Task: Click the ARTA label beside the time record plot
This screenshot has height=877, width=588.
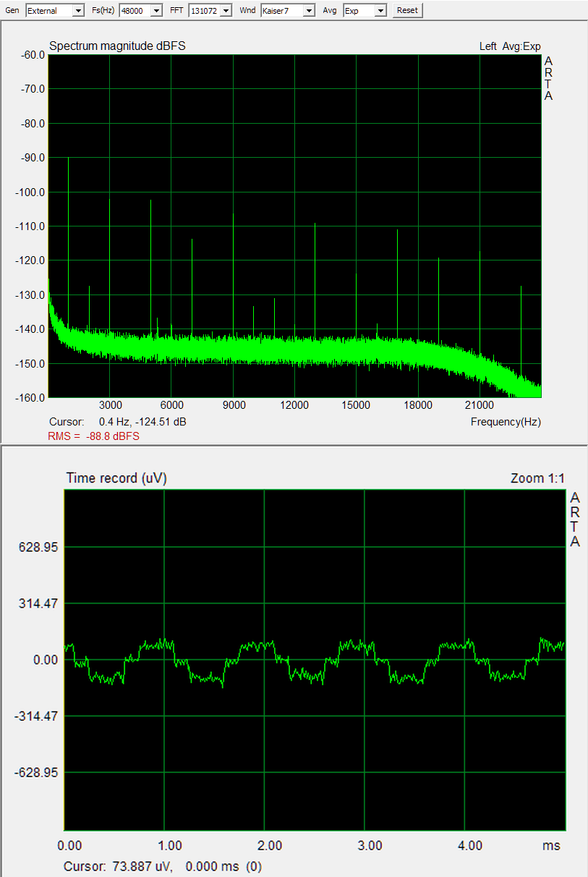Action: [x=575, y=520]
